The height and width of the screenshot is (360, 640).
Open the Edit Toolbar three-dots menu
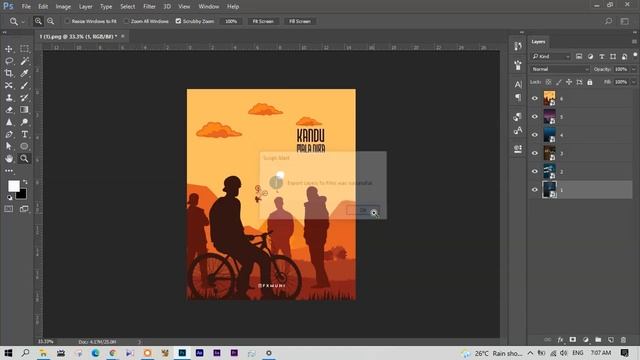click(x=9, y=171)
